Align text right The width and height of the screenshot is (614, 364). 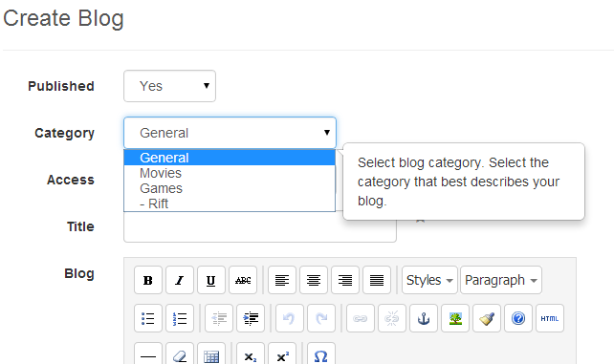tap(345, 280)
